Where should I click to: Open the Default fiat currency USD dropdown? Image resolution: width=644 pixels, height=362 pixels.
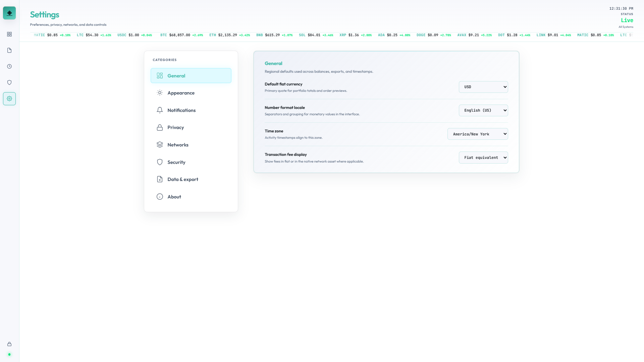point(483,87)
